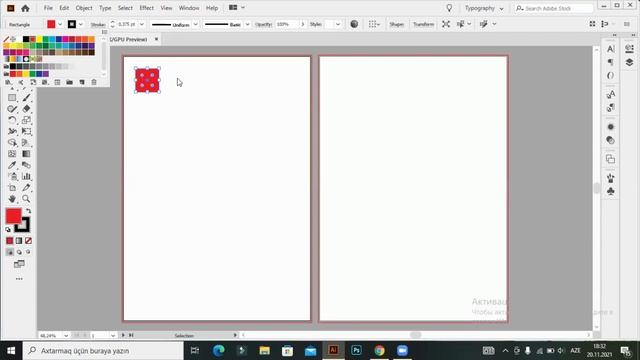The image size is (640, 360).
Task: Select the Rectangle tool in the toolbar
Action: 12,98
